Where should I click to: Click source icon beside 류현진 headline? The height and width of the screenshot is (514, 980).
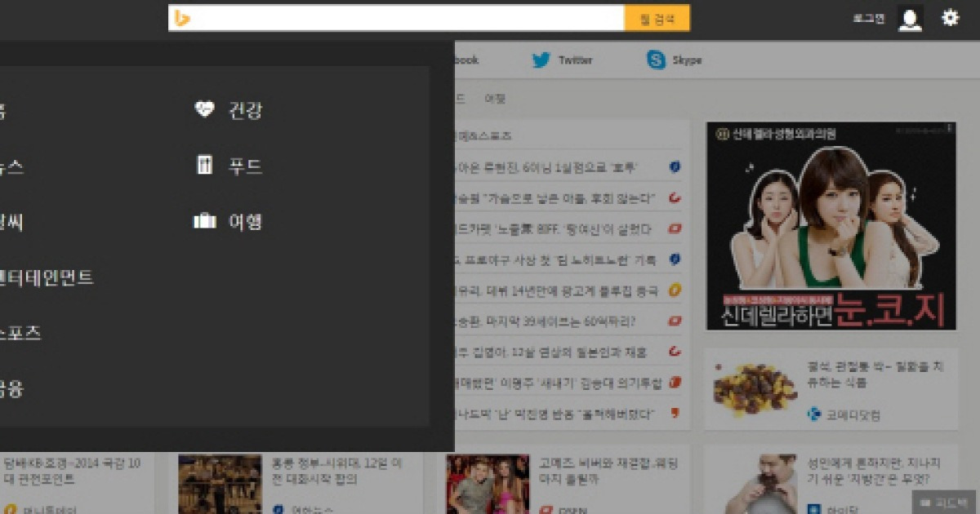(x=675, y=166)
